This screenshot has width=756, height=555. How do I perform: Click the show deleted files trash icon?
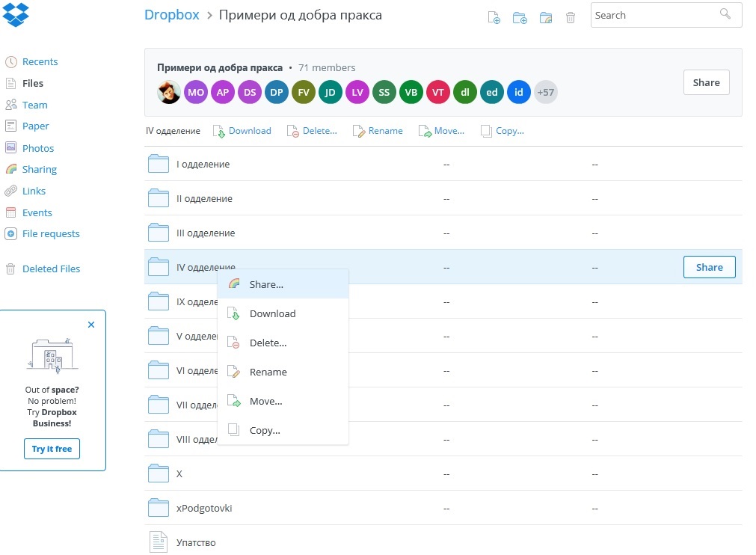(571, 18)
